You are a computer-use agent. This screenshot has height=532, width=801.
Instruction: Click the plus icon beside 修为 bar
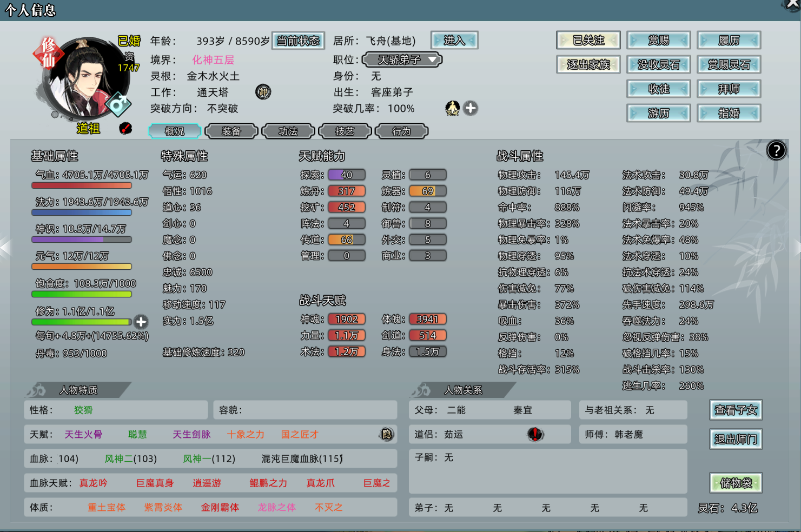point(141,322)
